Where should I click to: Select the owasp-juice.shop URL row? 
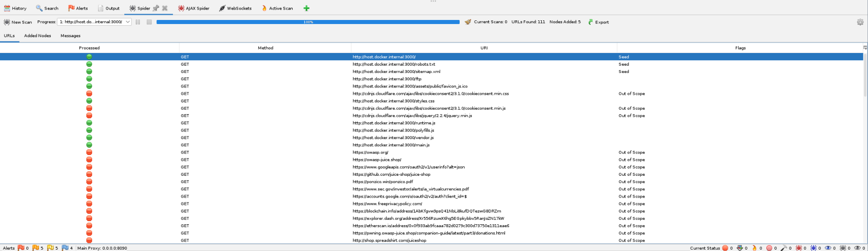432,159
